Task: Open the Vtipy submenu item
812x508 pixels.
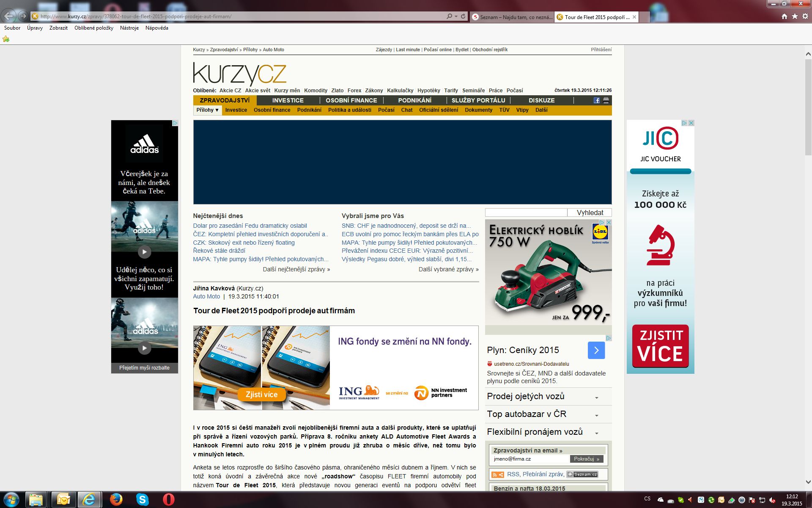Action: (522, 110)
